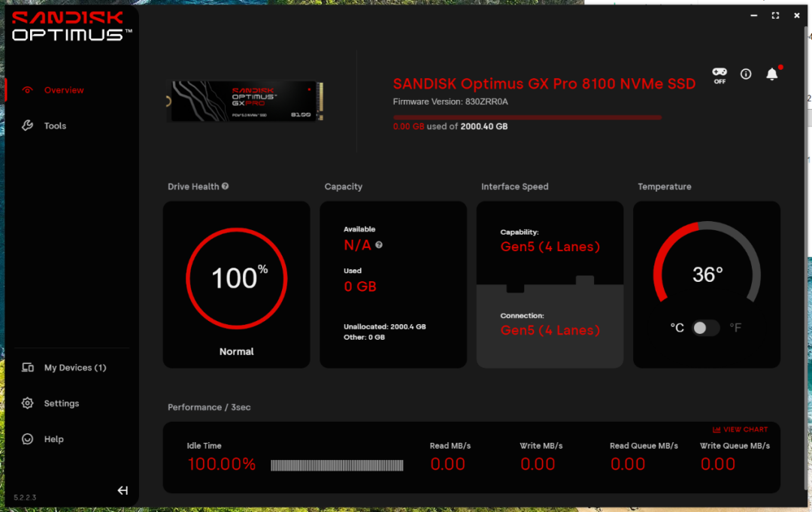Click the Help smiley icon
This screenshot has height=512, width=812.
pos(28,439)
